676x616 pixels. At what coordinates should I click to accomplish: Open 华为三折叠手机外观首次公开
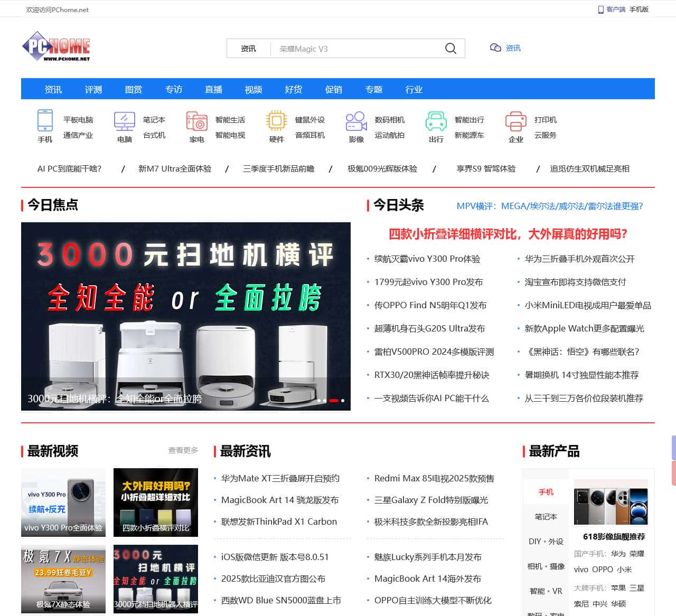coord(579,259)
